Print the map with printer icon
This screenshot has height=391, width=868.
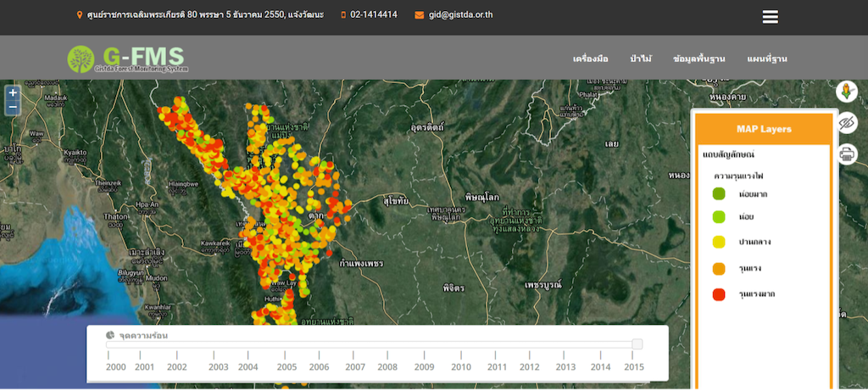click(x=846, y=154)
